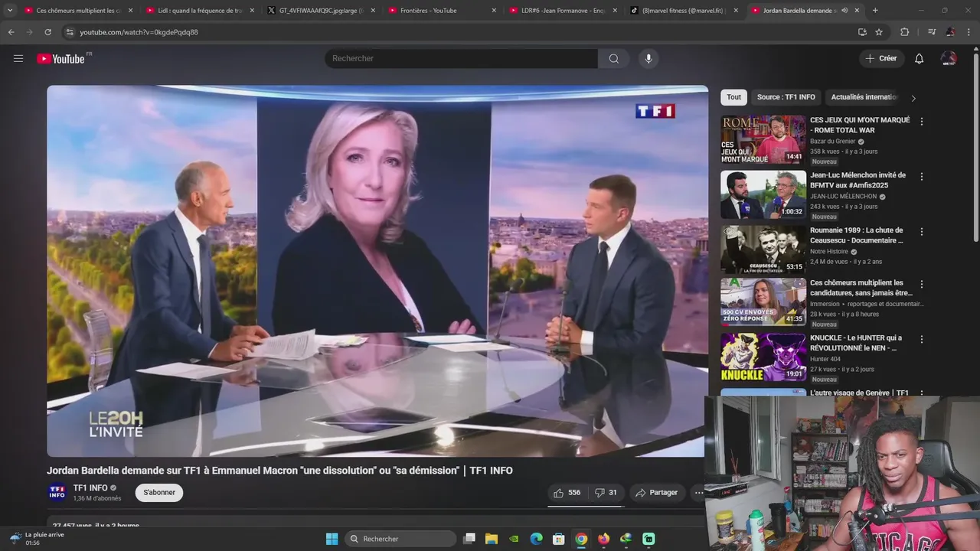Open the Créer button

(x=881, y=58)
